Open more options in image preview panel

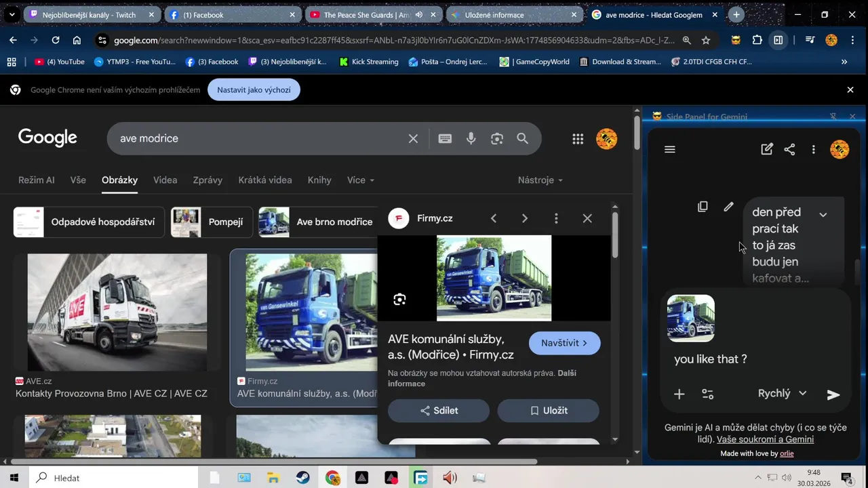(556, 218)
